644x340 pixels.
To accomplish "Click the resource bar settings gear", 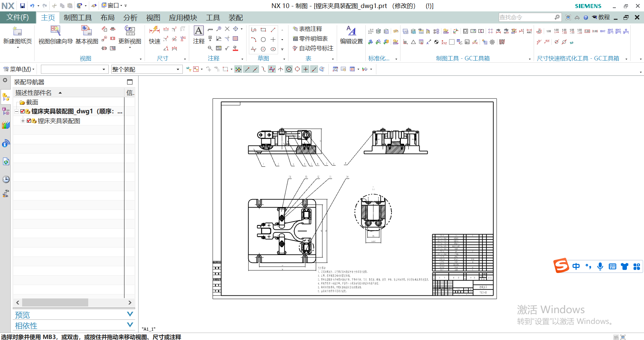I will point(5,80).
